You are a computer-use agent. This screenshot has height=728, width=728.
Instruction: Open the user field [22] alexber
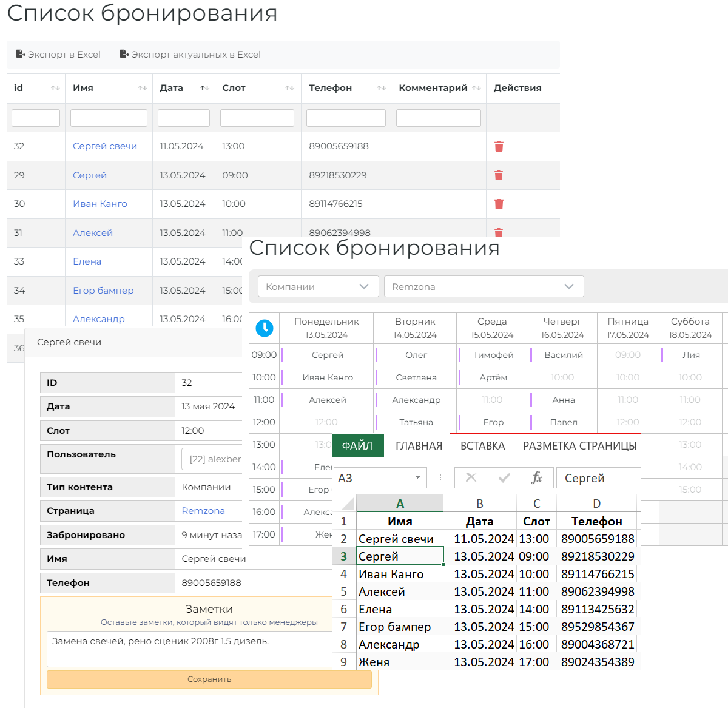(212, 459)
